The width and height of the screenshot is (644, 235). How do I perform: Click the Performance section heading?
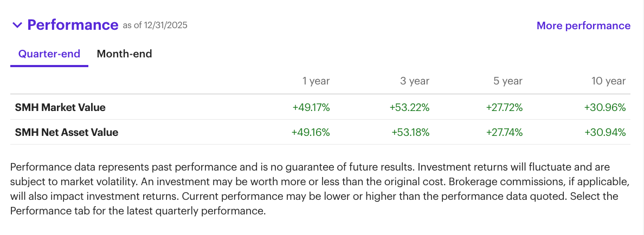73,25
